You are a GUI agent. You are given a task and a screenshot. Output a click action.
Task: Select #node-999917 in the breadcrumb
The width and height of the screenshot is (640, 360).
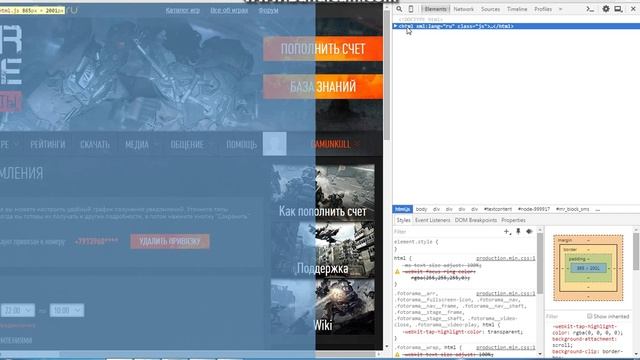point(534,209)
